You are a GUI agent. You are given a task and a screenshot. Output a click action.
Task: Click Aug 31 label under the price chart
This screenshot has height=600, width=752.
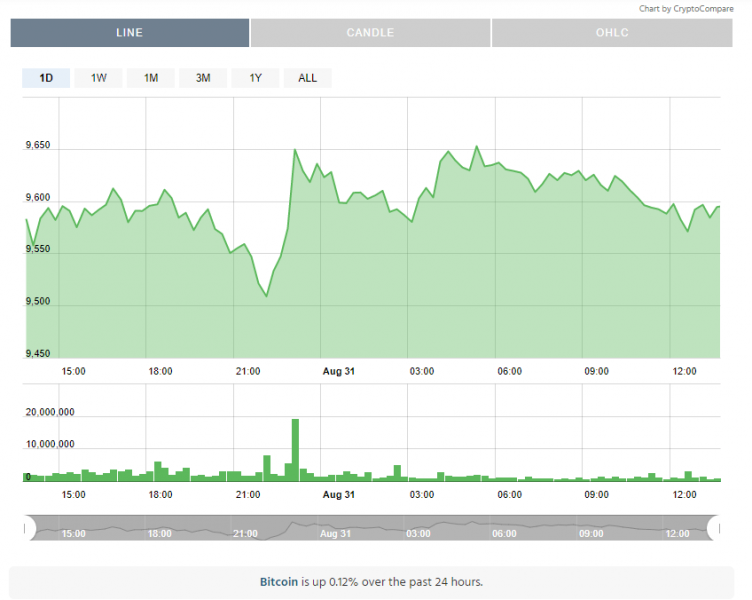[338, 371]
